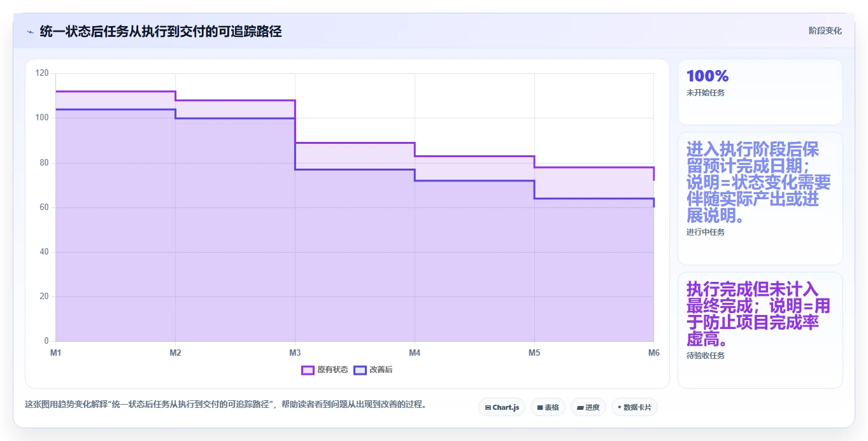Click the M1 axis label
The width and height of the screenshot is (868, 441).
click(x=55, y=353)
